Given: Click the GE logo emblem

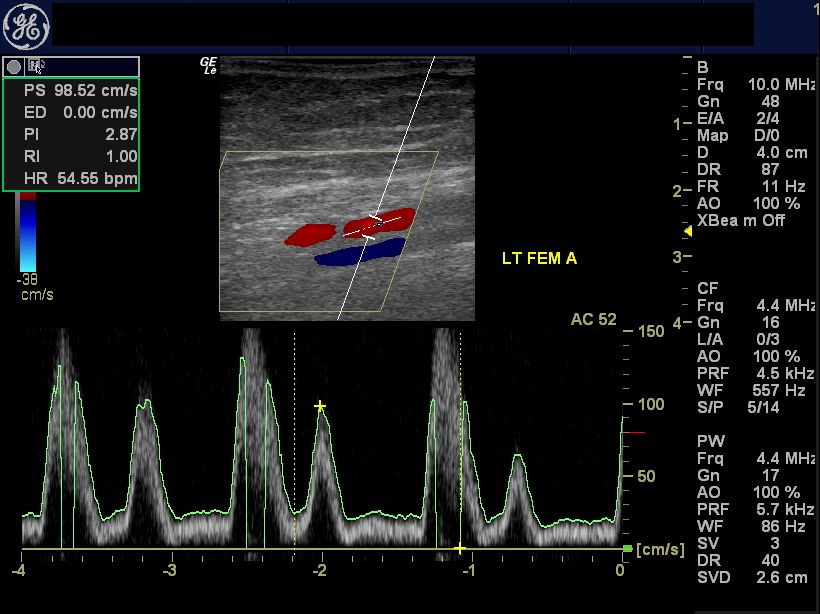Looking at the screenshot, I should (28, 26).
